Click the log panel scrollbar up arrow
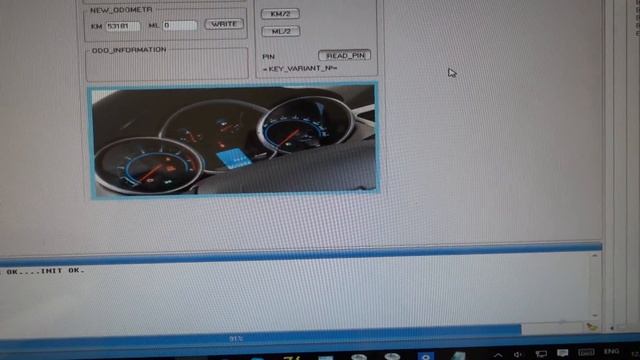640x360 pixels. (594, 256)
